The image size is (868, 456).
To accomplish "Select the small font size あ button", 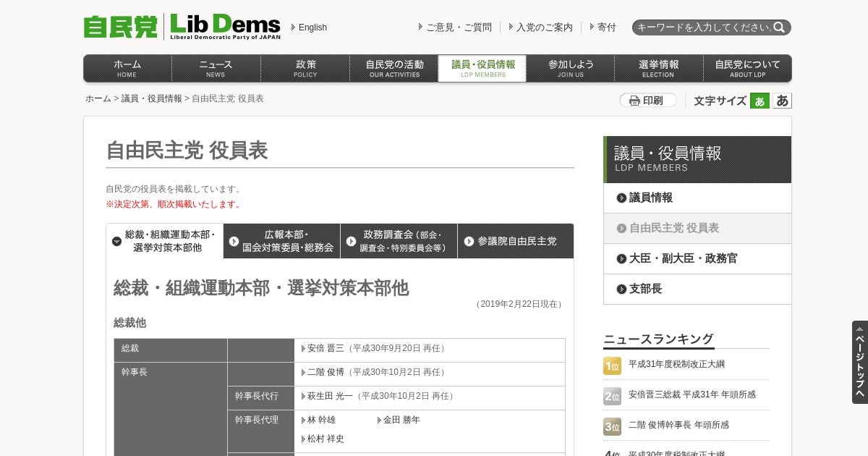I will (759, 101).
